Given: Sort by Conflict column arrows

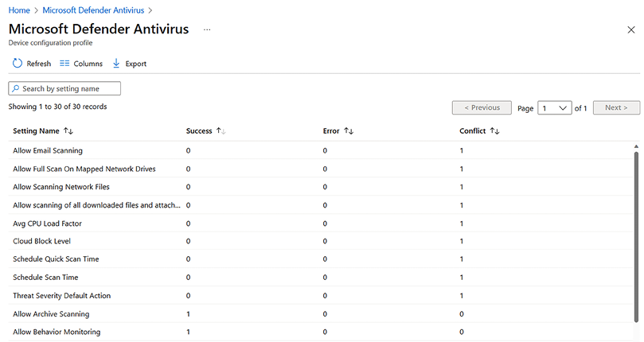Looking at the screenshot, I should pos(494,131).
